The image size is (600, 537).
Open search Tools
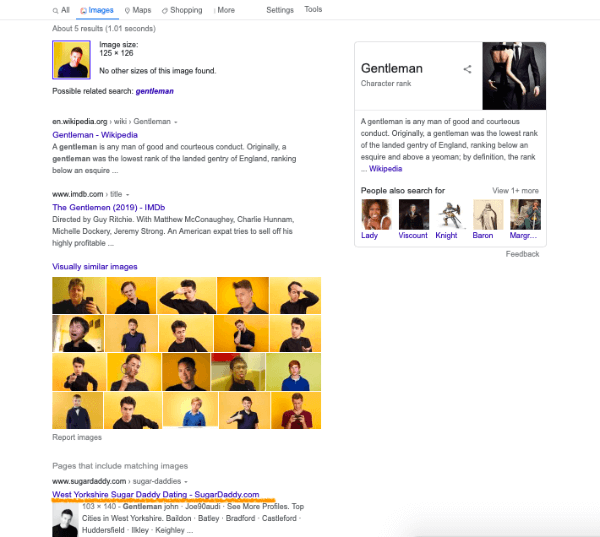click(x=313, y=9)
